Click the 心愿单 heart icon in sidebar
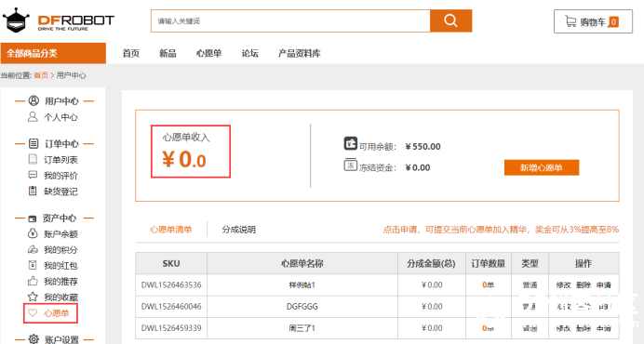Viewport: 644px width, 344px height. click(x=33, y=313)
